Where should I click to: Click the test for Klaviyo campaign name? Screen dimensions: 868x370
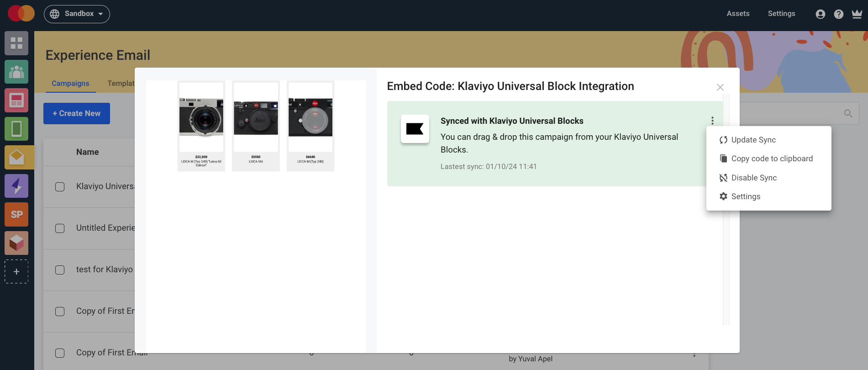[105, 270]
